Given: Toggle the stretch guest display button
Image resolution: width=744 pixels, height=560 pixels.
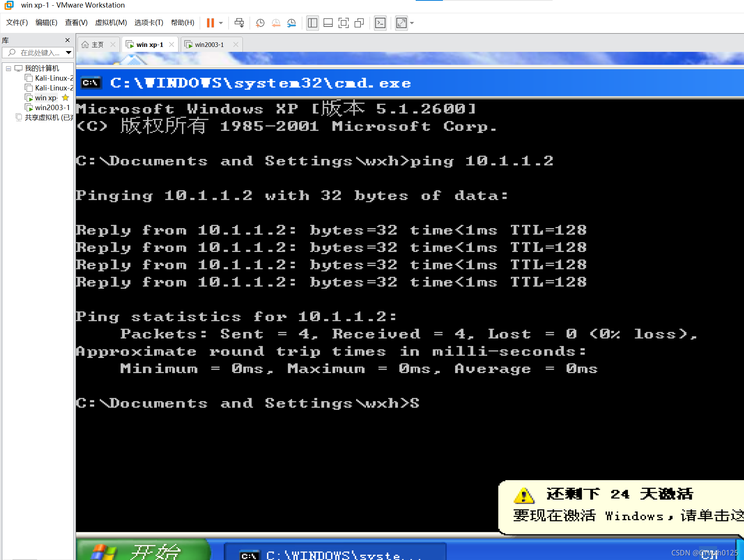Looking at the screenshot, I should click(401, 23).
